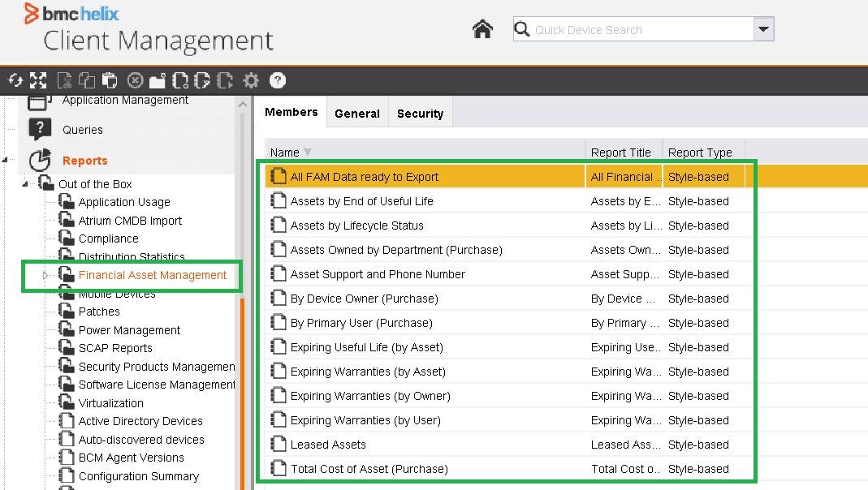868x490 pixels.
Task: Click the orange tree panel scrollbar thumb
Action: (x=243, y=393)
